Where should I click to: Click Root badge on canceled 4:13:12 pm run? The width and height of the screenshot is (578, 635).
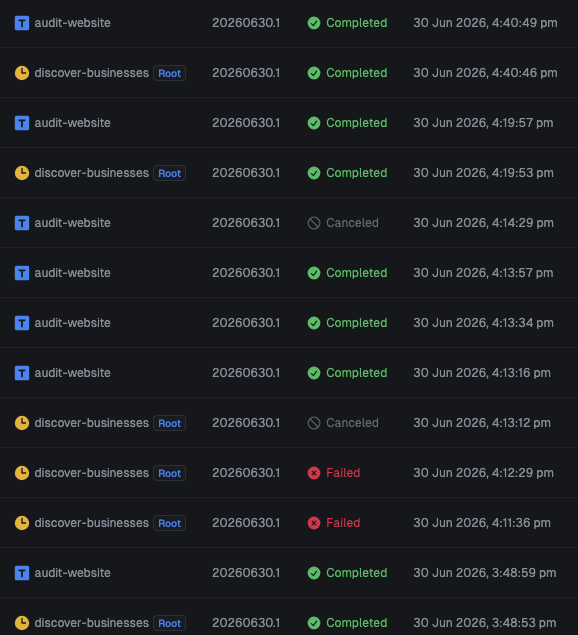tap(169, 423)
